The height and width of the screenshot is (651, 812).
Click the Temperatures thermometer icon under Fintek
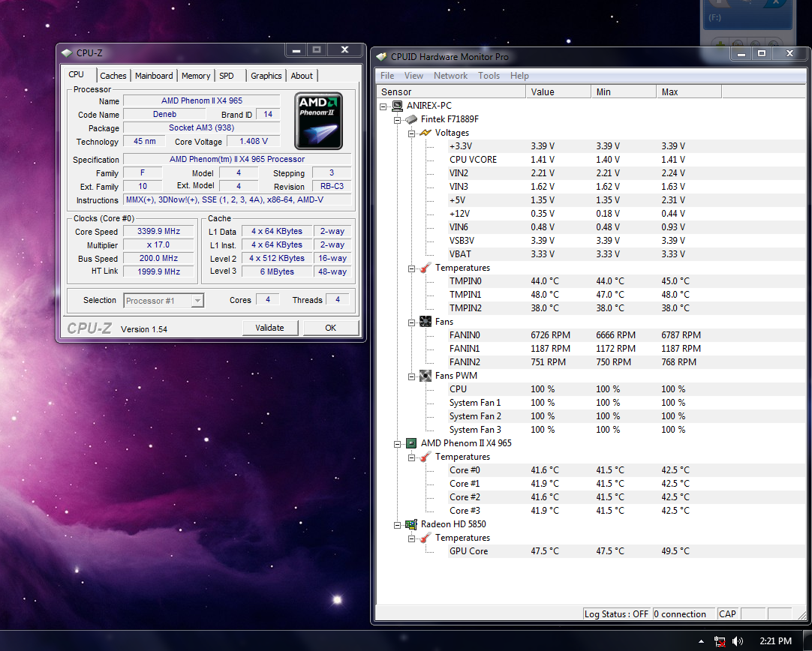(x=426, y=267)
